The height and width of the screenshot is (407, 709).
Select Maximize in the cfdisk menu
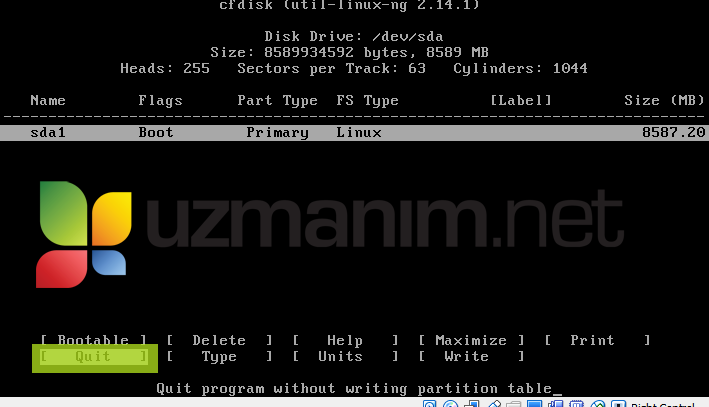(471, 340)
